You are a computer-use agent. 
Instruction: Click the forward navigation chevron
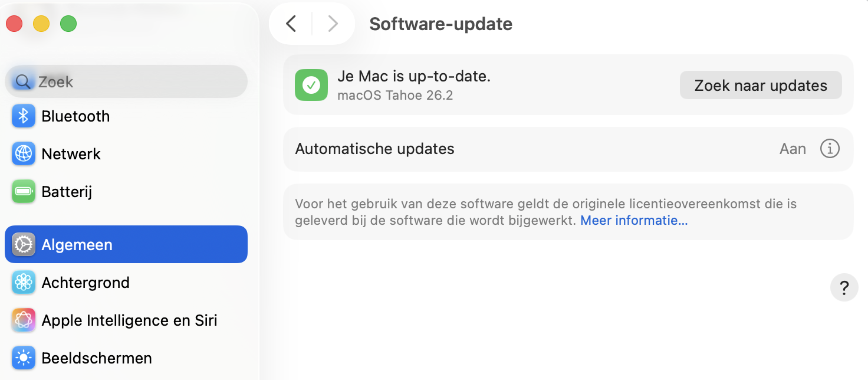[333, 24]
